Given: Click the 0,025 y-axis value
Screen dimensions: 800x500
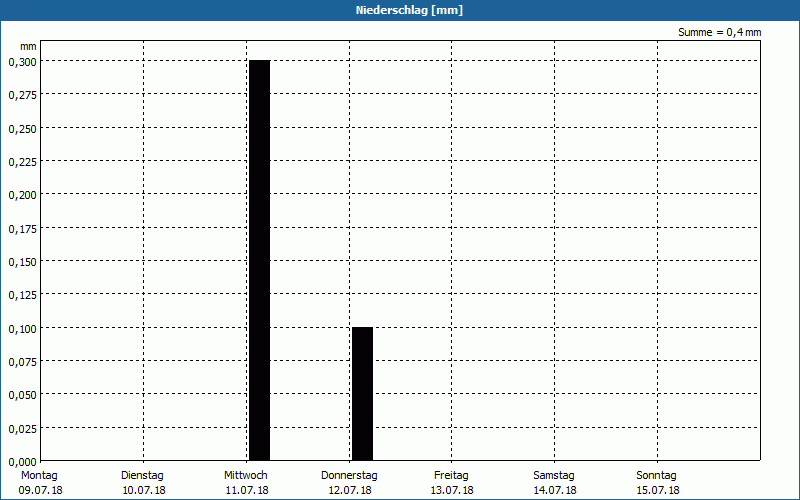Looking at the screenshot, I should click(22, 429).
